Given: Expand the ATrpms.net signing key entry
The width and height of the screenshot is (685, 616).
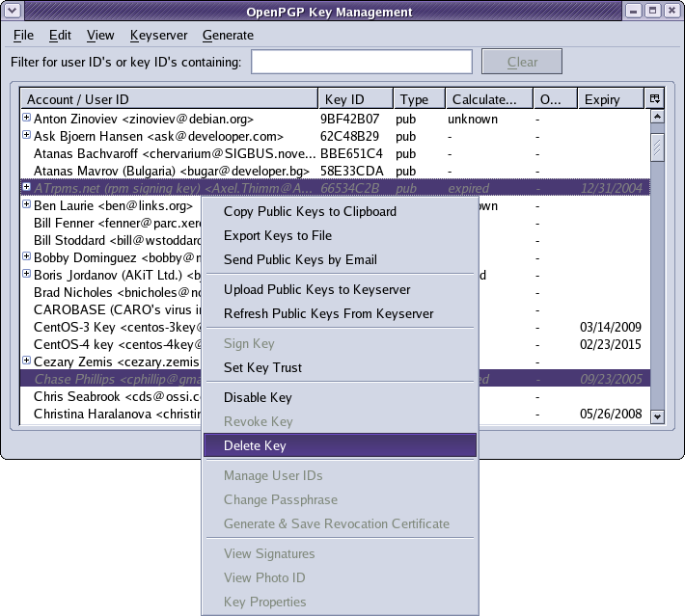Looking at the screenshot, I should [x=27, y=187].
